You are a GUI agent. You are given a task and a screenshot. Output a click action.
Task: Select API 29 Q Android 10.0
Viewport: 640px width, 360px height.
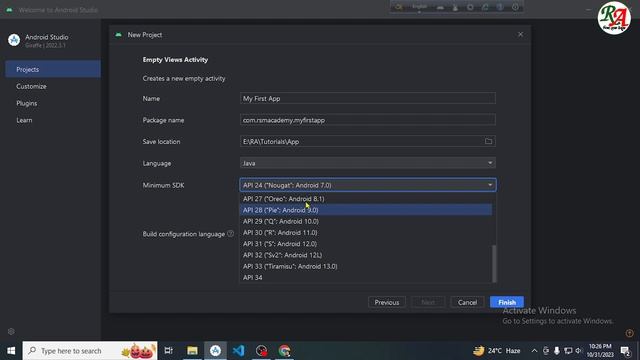pyautogui.click(x=366, y=221)
